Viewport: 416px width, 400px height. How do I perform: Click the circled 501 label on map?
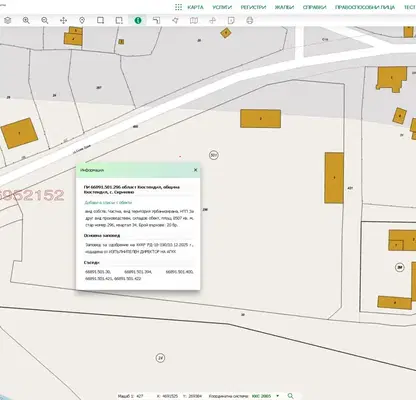pos(214,155)
